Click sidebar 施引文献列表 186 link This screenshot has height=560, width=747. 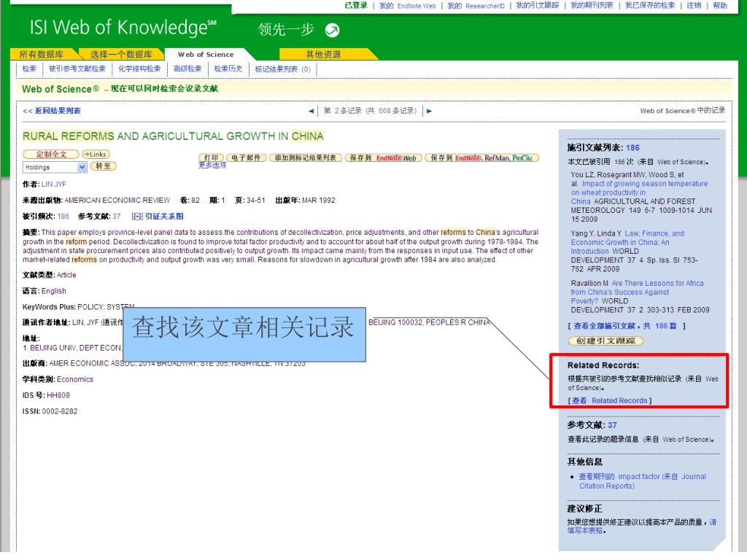(632, 147)
